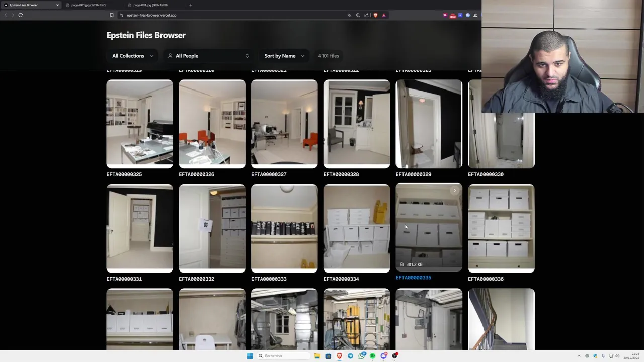Click the EFTA00000336 file name label
The width and height of the screenshot is (644, 362).
coord(486,279)
